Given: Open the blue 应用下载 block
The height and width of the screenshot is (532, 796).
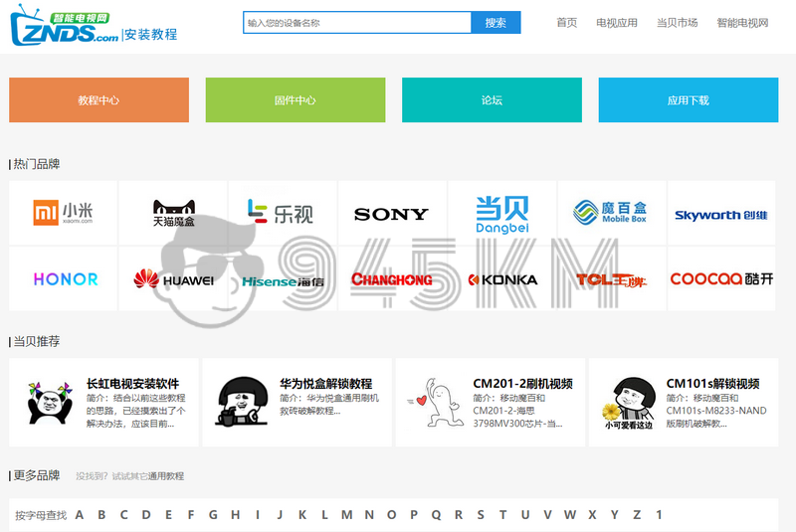Looking at the screenshot, I should point(689,99).
